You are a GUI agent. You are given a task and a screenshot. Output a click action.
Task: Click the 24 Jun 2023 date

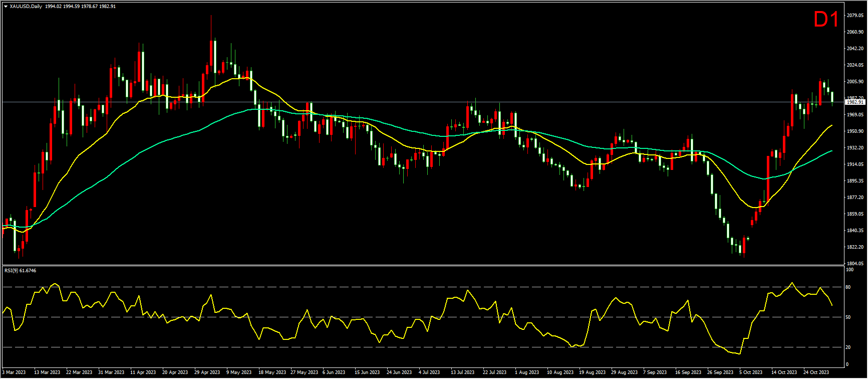pos(399,372)
